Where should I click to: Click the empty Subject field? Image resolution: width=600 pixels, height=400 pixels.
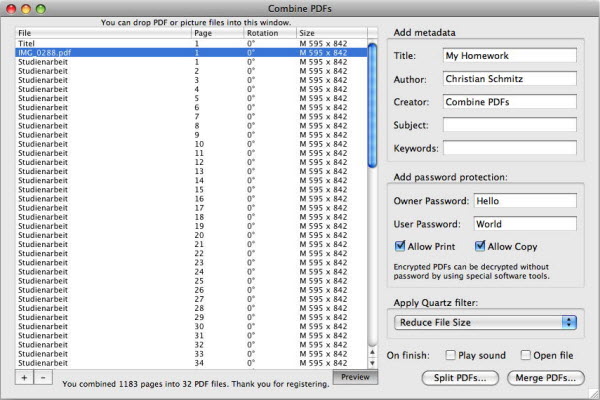(x=510, y=125)
